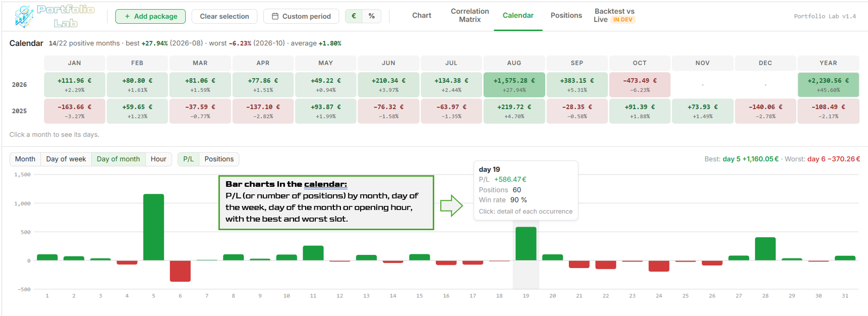This screenshot has height=316, width=868.
Task: Switch display to euro currency
Action: point(354,16)
